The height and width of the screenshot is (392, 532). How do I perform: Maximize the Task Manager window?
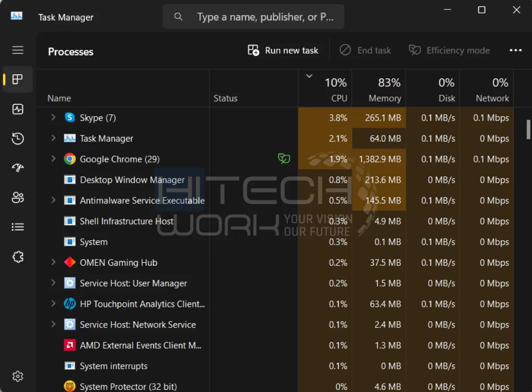pyautogui.click(x=482, y=10)
